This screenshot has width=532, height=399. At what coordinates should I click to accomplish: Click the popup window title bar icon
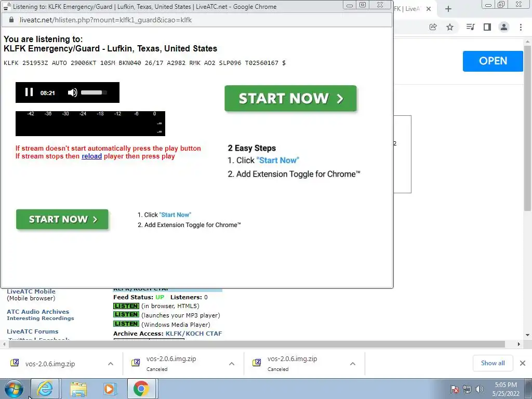pyautogui.click(x=6, y=6)
